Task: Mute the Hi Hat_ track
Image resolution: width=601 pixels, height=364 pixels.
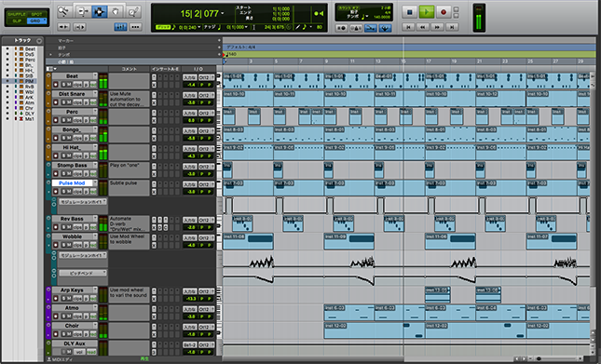Action: [x=69, y=155]
